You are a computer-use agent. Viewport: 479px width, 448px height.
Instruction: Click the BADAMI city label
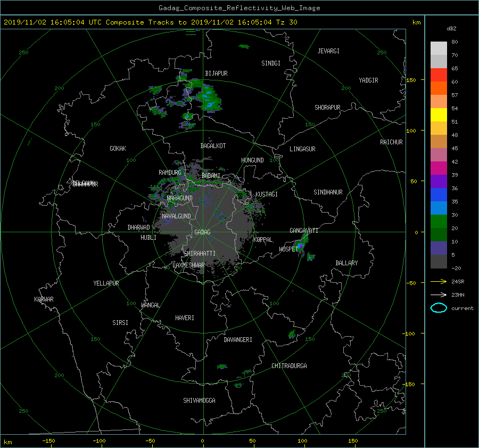coord(211,176)
